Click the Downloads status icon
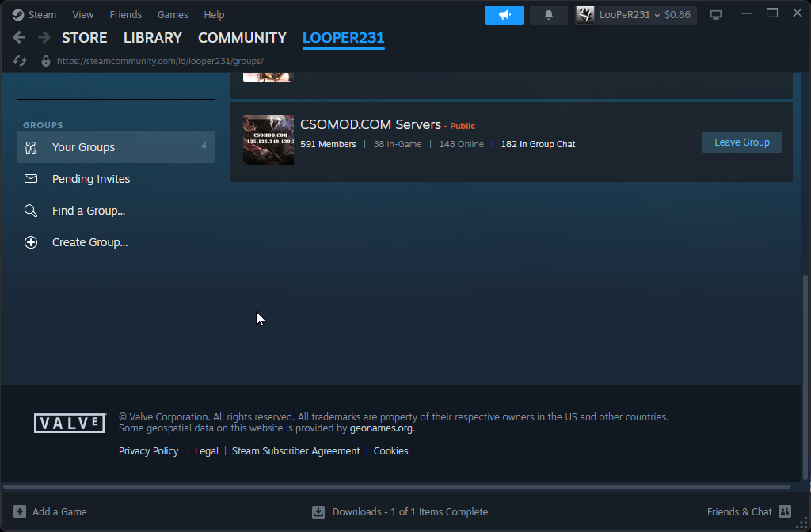The image size is (811, 532). (318, 511)
